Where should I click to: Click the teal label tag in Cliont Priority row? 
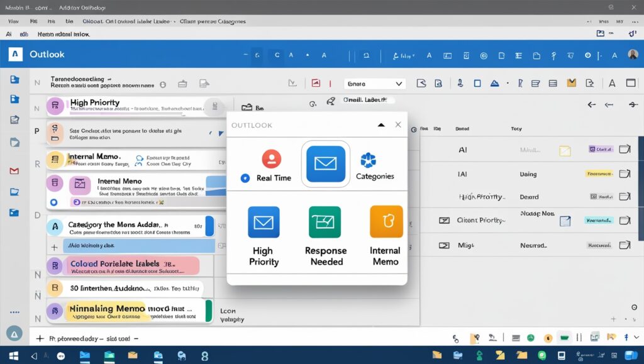click(x=599, y=221)
